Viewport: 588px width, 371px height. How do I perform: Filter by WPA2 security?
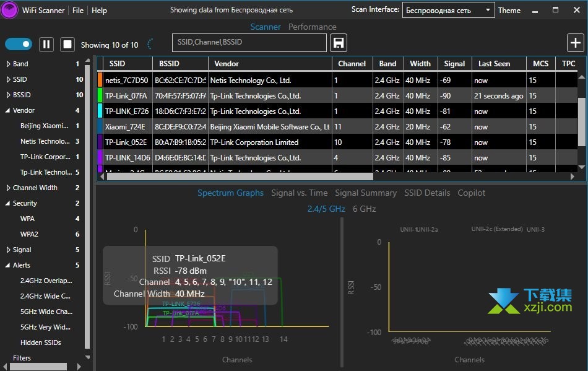point(29,234)
